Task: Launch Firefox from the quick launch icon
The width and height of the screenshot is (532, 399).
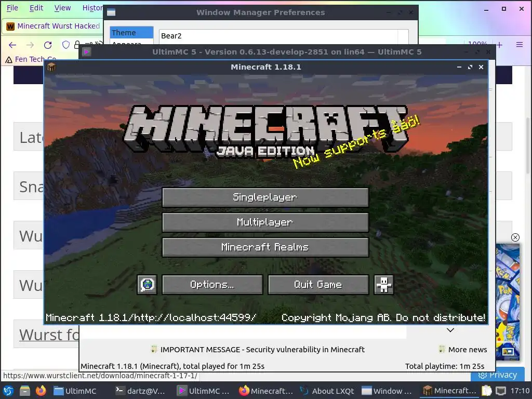Action: point(41,391)
